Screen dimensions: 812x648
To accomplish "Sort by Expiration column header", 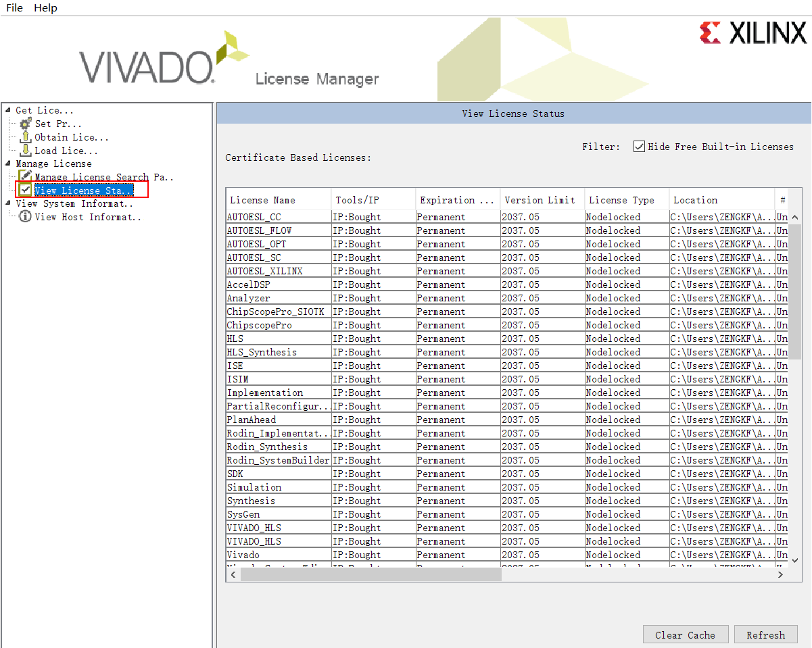I will click(458, 200).
